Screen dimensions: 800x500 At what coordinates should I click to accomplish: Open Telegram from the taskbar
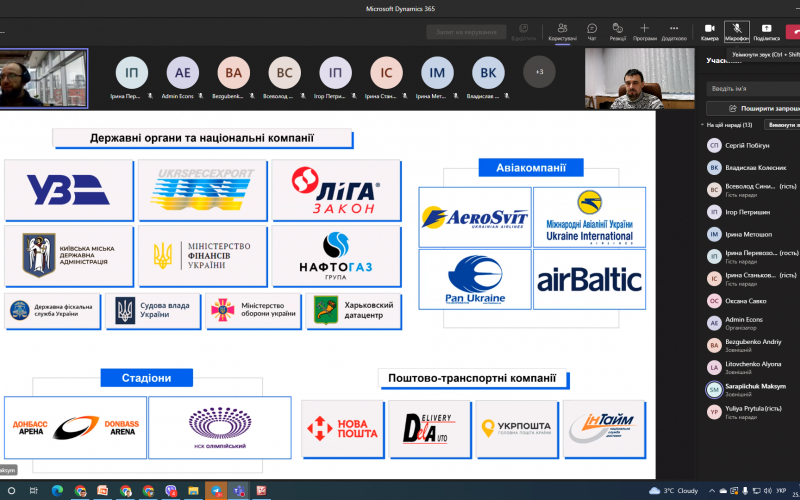tap(216, 491)
